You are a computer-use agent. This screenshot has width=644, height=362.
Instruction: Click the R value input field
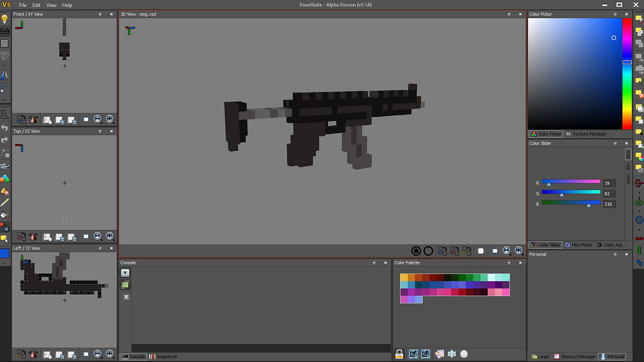tap(609, 183)
